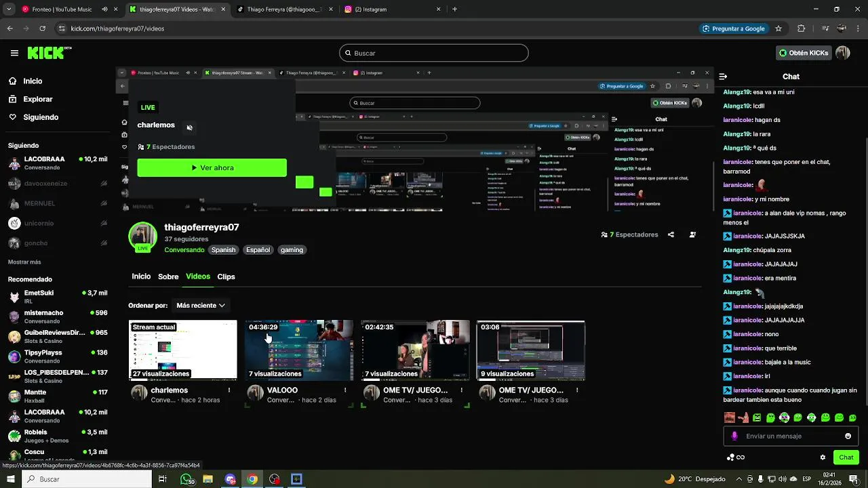The image size is (868, 488).
Task: Open LACOBRAAA in the Siguiendo list
Action: pos(58,163)
